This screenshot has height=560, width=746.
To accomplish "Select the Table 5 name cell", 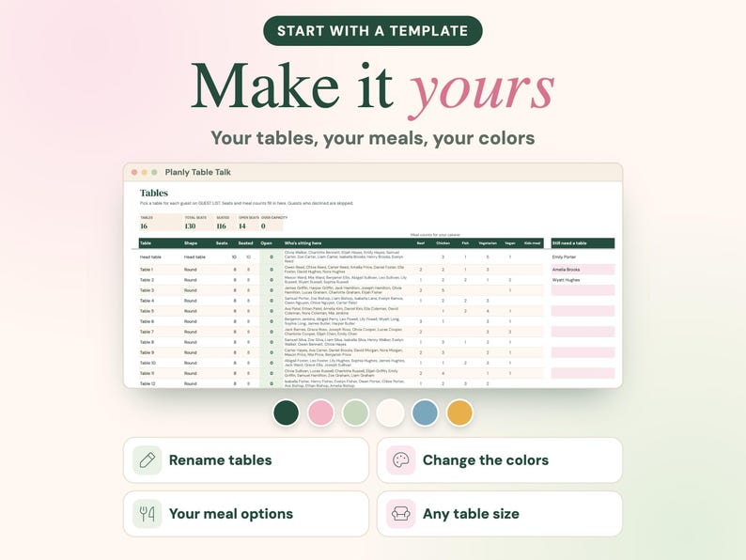I will (147, 311).
